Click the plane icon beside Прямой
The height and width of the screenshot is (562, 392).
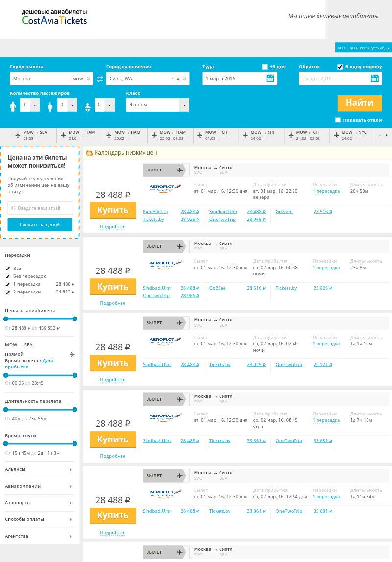(x=72, y=354)
